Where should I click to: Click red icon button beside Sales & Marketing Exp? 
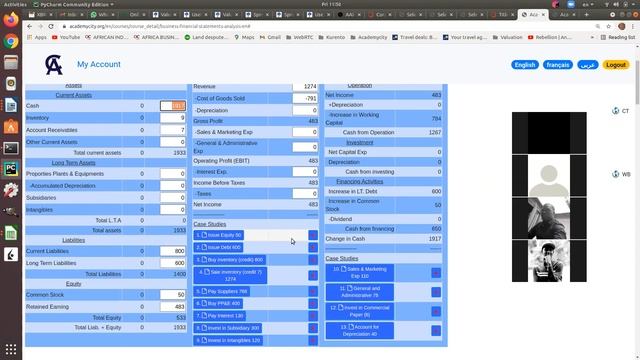[436, 273]
